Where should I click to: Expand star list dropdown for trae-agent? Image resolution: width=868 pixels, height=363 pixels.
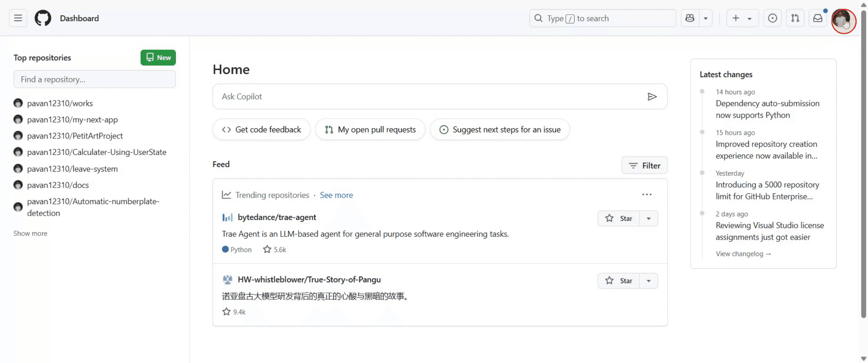tap(648, 219)
